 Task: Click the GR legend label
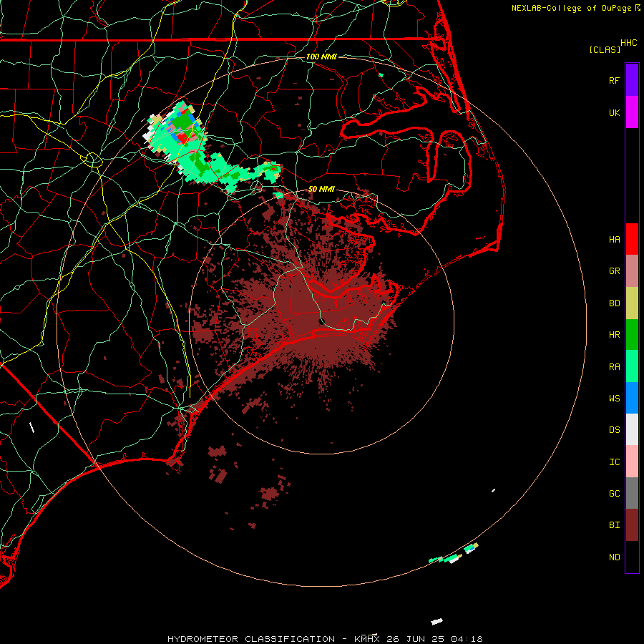click(x=614, y=271)
